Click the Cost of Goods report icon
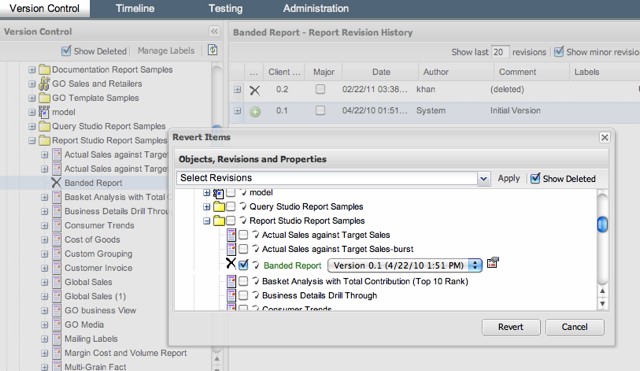The height and width of the screenshot is (371, 640). (x=57, y=240)
